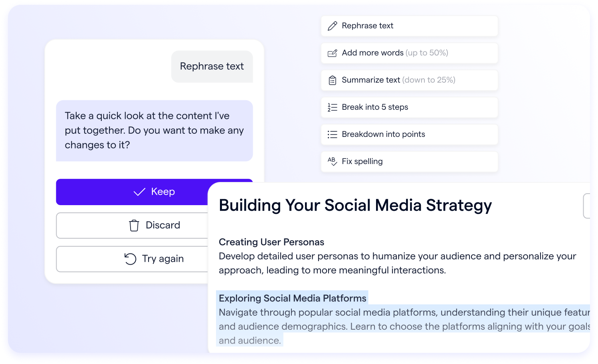598x364 pixels.
Task: Select the Rephrase text chat bubble
Action: [212, 66]
